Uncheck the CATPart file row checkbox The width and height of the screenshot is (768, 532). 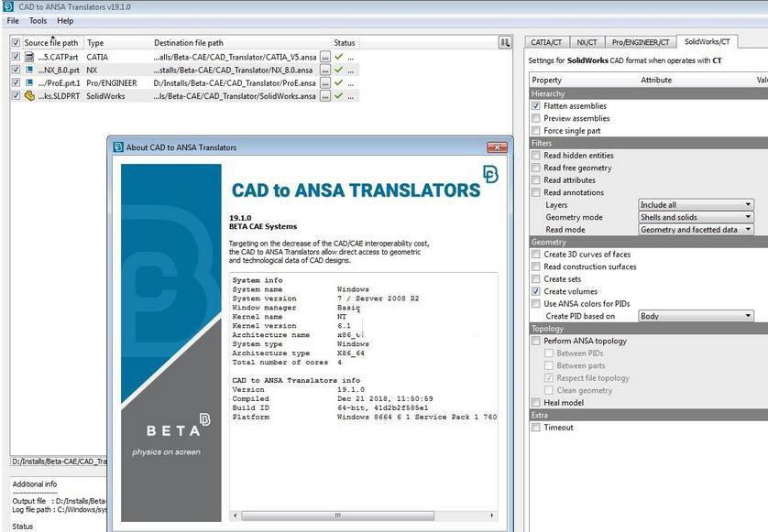click(x=16, y=57)
